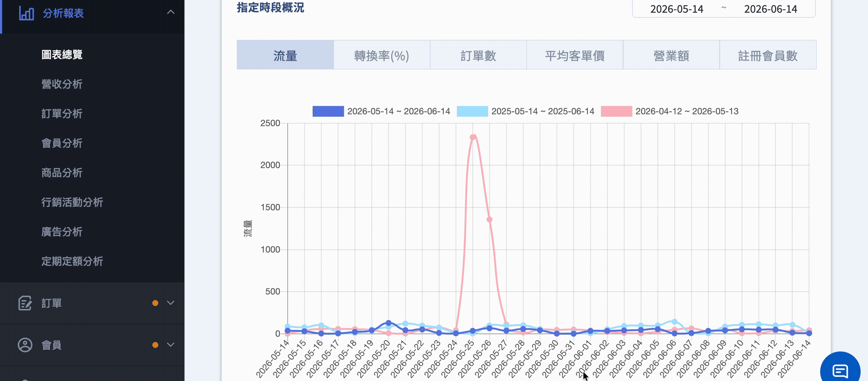
Task: Click y-axis value 1500
Action: tap(270, 207)
